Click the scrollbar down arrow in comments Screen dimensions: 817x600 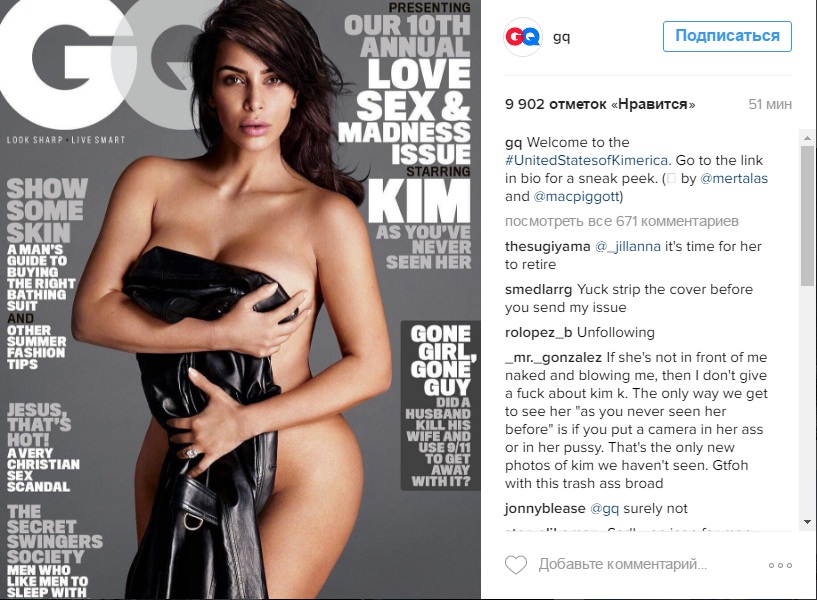tap(807, 522)
